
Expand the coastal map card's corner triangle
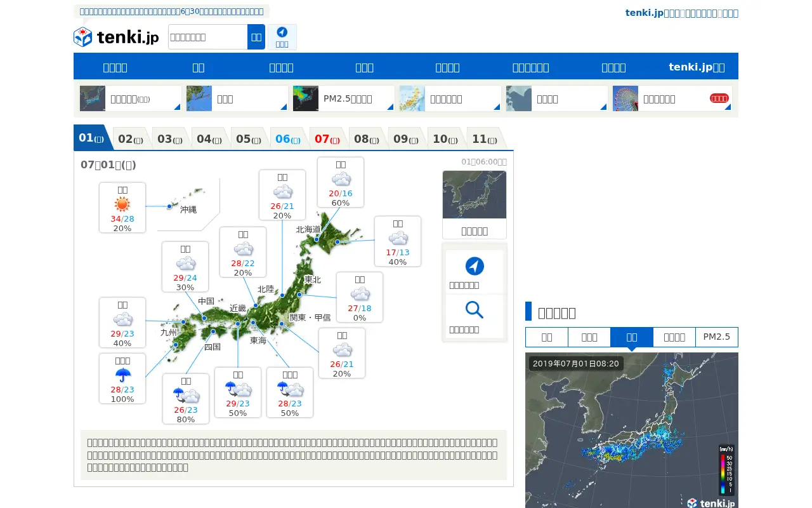(284, 107)
